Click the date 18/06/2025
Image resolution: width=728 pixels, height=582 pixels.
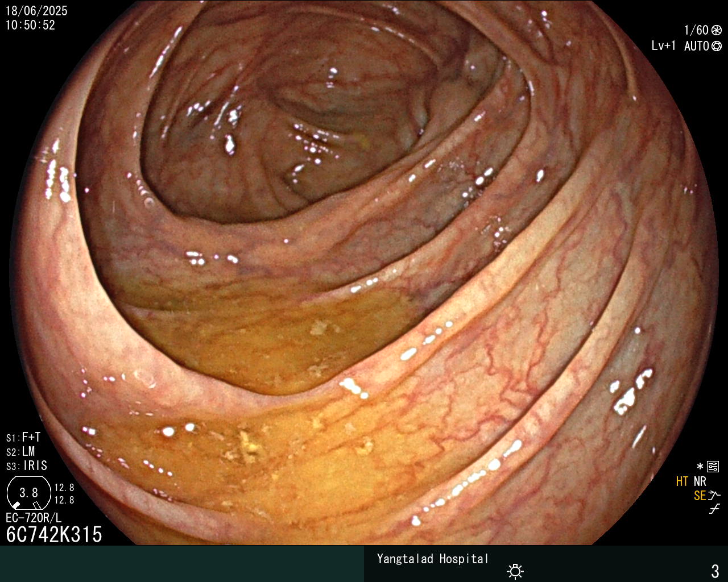(x=36, y=11)
